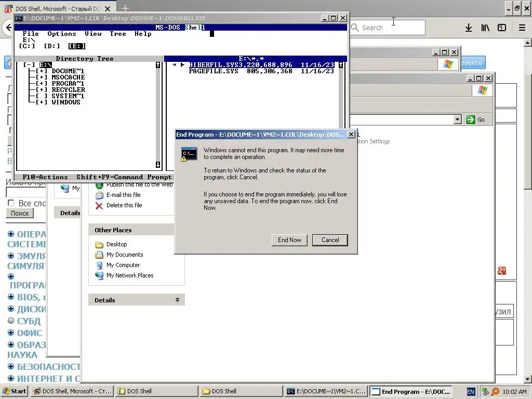Screen dimensions: 532x399
Task: Click the Start button
Action: pos(14,391)
